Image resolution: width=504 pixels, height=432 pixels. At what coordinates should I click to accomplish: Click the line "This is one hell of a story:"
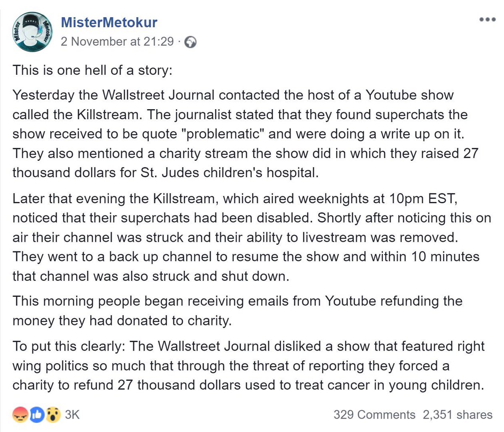[92, 70]
